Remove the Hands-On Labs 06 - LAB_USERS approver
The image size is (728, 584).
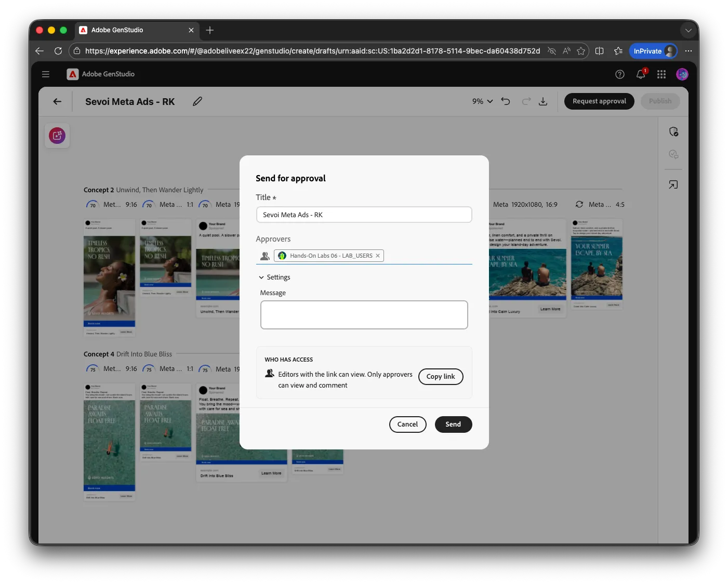tap(378, 256)
